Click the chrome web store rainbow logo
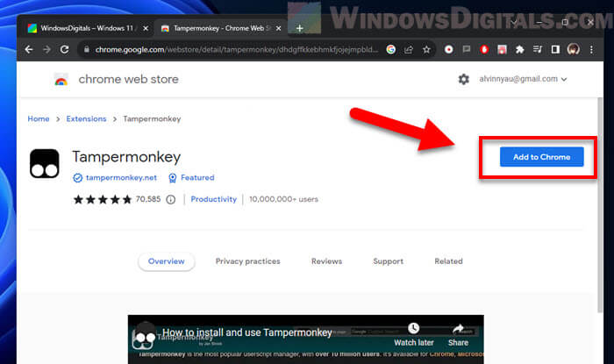The height and width of the screenshot is (364, 614). click(x=61, y=80)
